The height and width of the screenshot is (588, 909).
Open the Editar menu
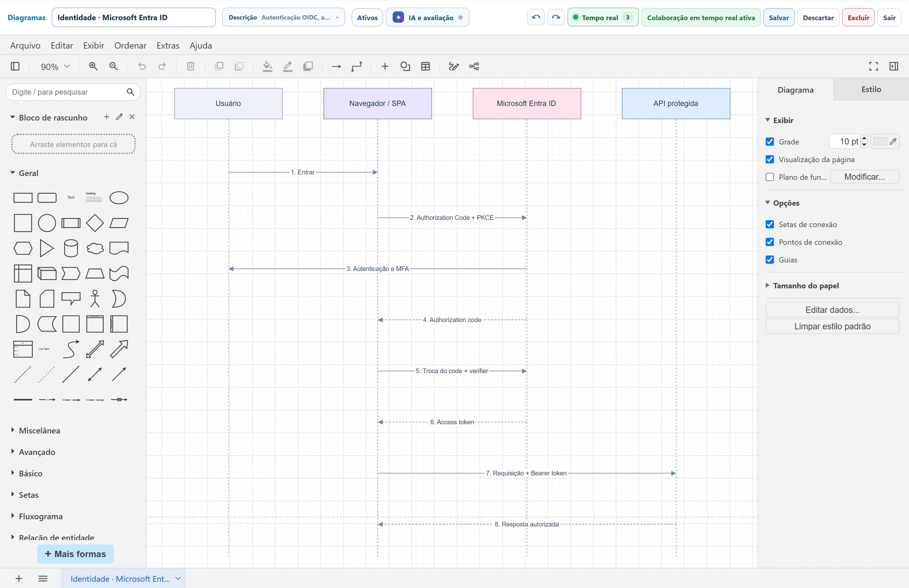[62, 45]
